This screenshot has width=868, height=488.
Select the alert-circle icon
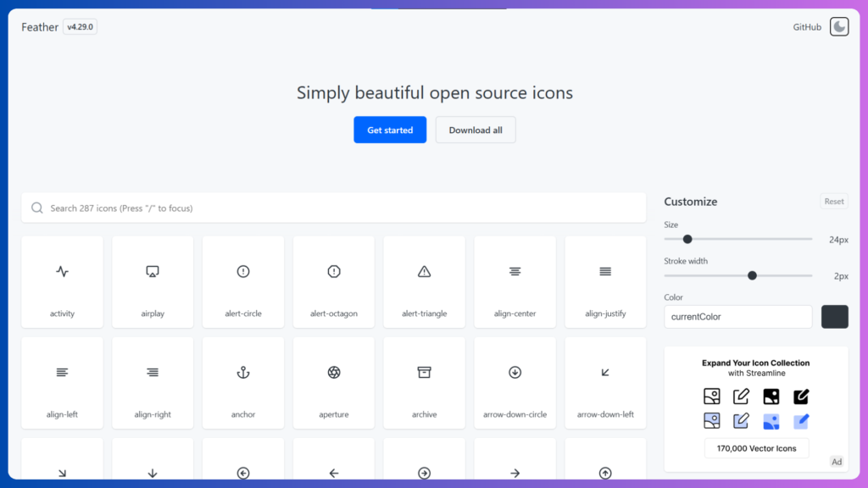[243, 281]
